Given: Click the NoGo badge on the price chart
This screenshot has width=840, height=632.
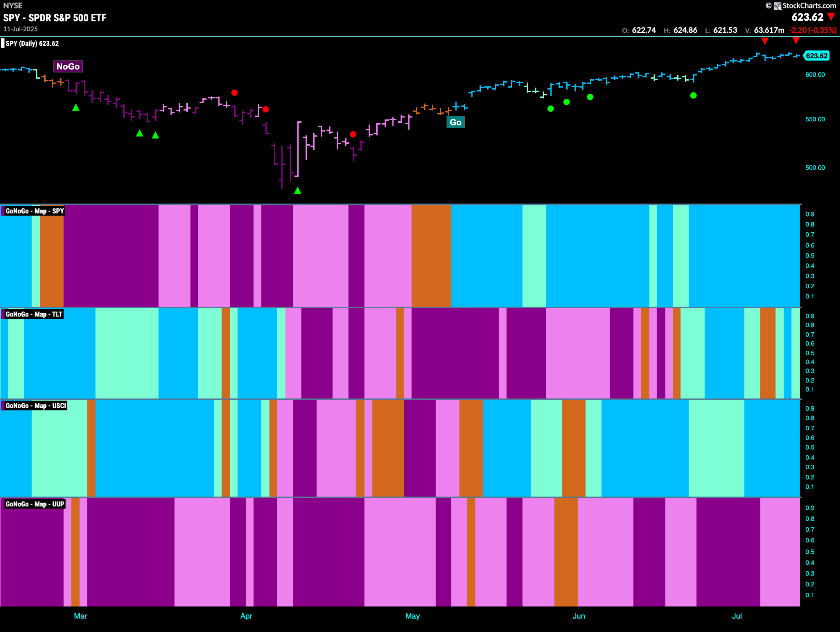Looking at the screenshot, I should tap(68, 67).
